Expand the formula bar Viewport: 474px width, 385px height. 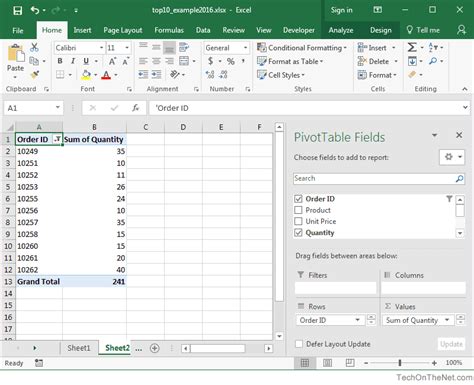coord(465,108)
